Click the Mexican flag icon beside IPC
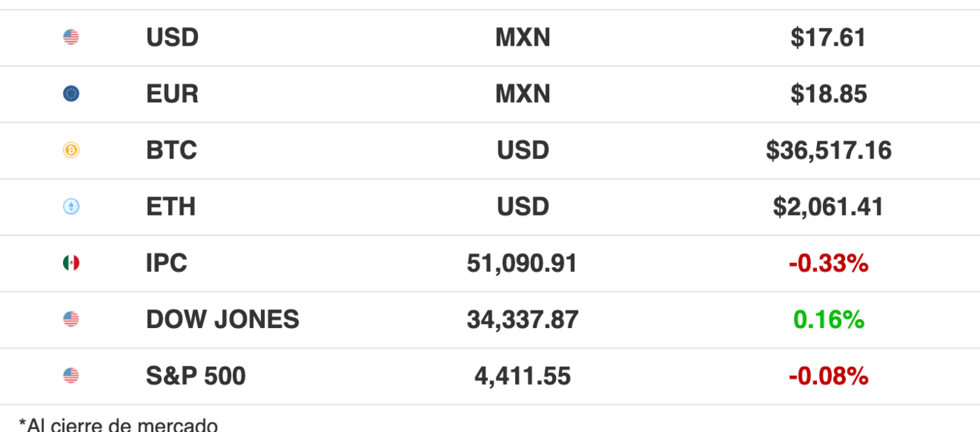Image resolution: width=980 pixels, height=432 pixels. pyautogui.click(x=71, y=263)
